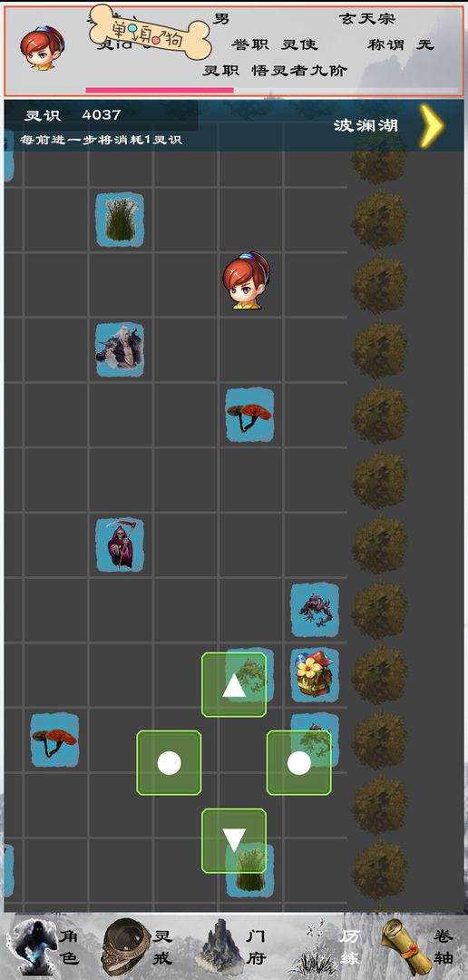Tap the right direction pad button
Viewport: 468px width, 980px height.
click(299, 763)
